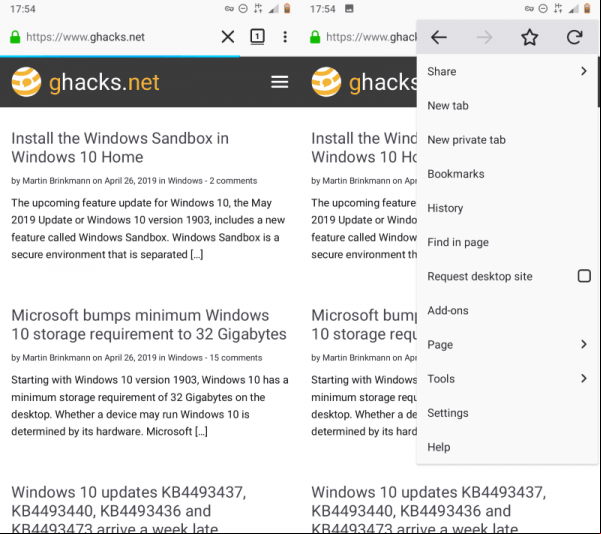The height and width of the screenshot is (534, 601).
Task: Open Microsoft bump article title in right browser
Action: (364, 325)
